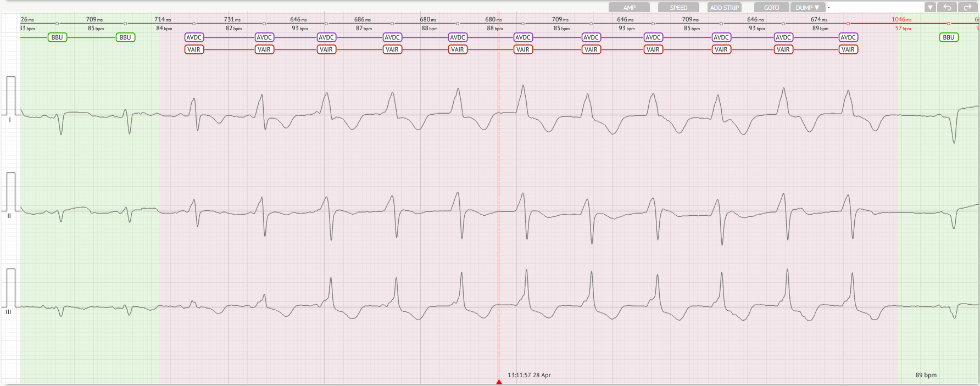Open the AMP amplitude setting
980x386 pixels.
tap(629, 8)
